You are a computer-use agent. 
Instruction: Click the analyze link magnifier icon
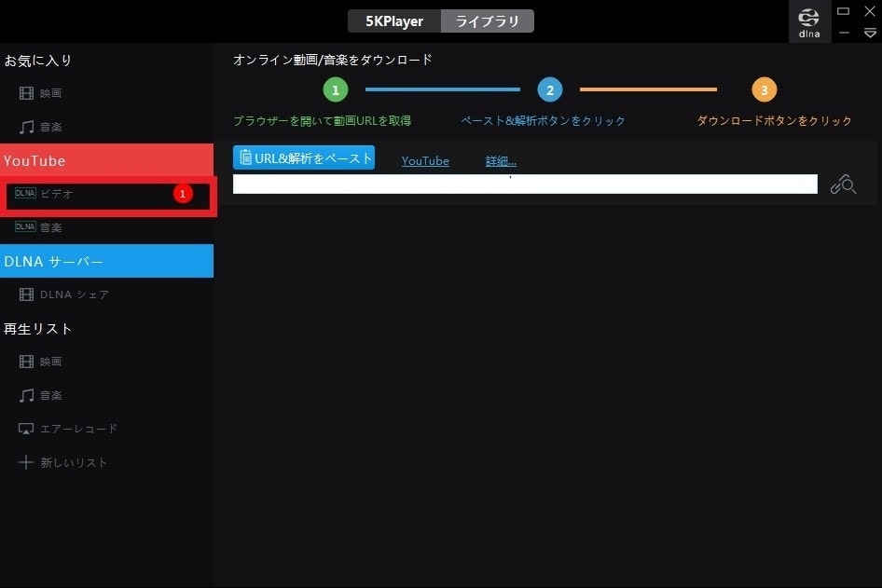point(843,185)
